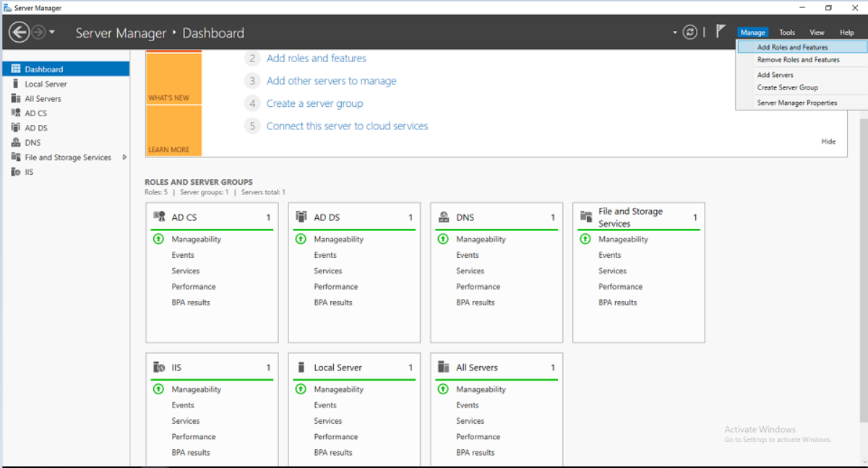
Task: Expand File and Storage Services arrow
Action: 124,157
